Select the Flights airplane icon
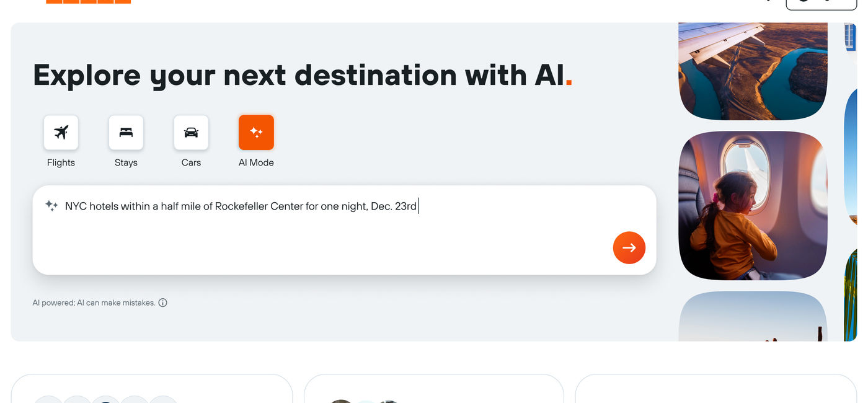 click(61, 132)
